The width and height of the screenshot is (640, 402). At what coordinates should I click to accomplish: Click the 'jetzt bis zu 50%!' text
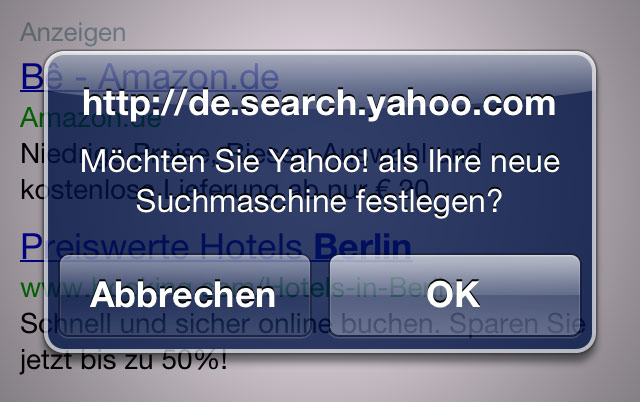[x=124, y=360]
